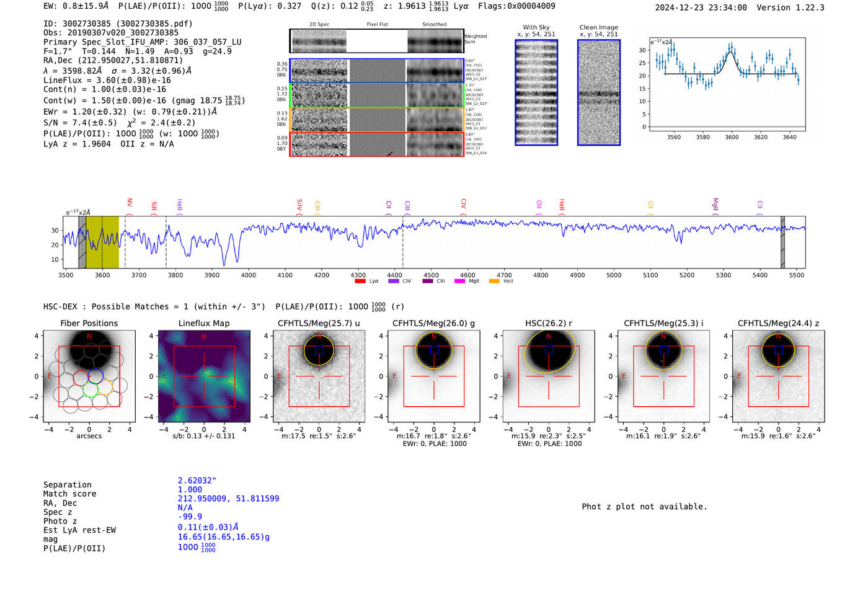Click the magenta MgII legend swatch
The height and width of the screenshot is (591, 868).
pos(459,282)
